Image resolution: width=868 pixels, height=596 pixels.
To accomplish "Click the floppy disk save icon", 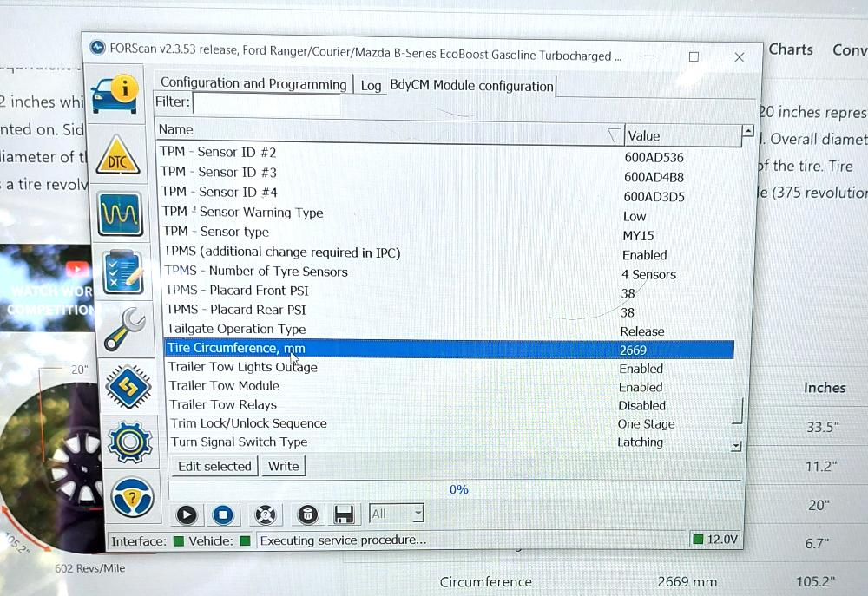I will 344,515.
